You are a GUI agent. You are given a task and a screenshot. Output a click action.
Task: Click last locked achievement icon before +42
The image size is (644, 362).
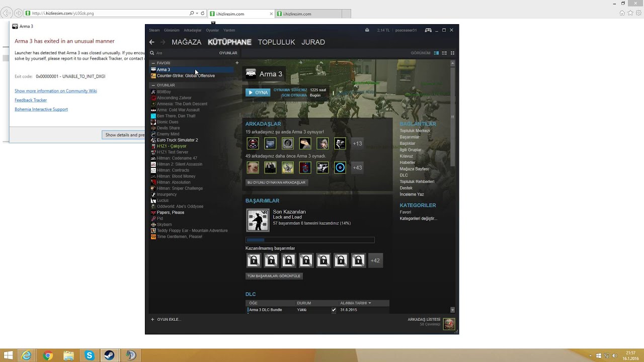pyautogui.click(x=358, y=260)
